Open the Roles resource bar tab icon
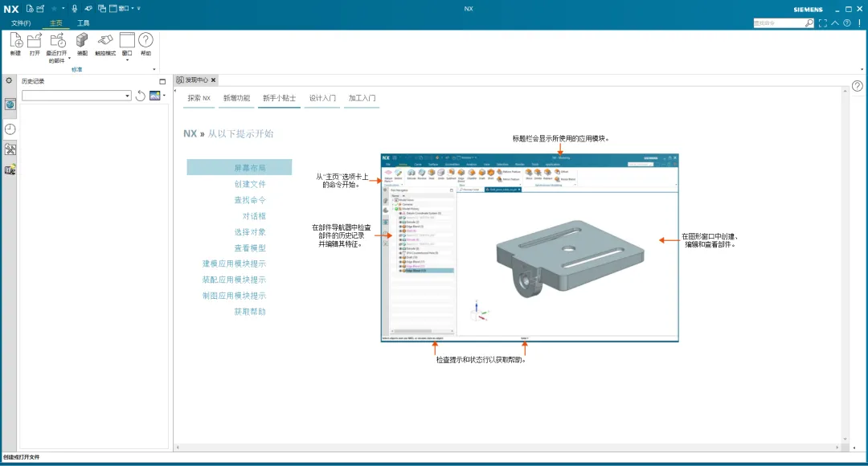Image resolution: width=868 pixels, height=466 pixels. 10,149
